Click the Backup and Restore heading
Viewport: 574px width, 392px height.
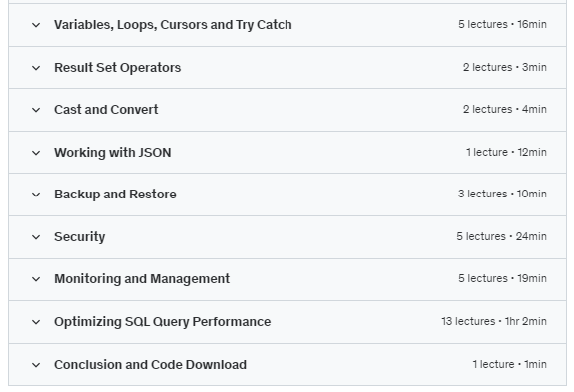[x=115, y=195]
